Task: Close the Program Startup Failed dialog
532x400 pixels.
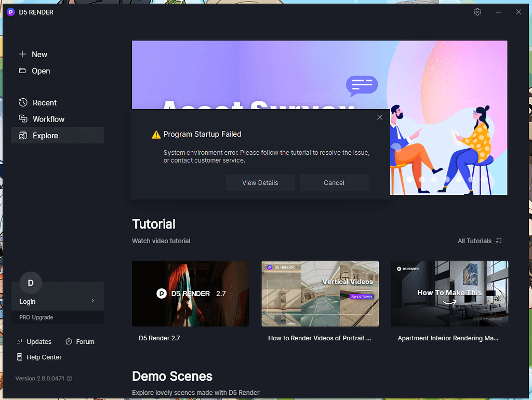Action: click(x=380, y=117)
